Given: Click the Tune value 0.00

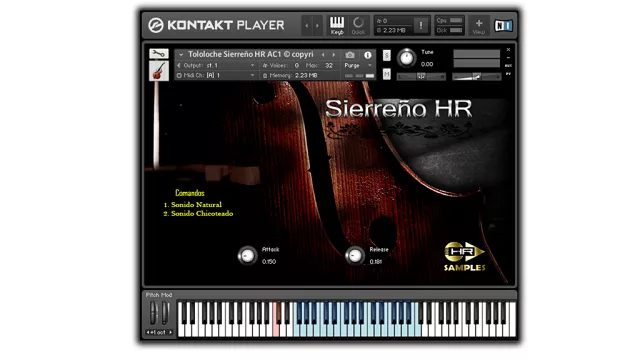Looking at the screenshot, I should [x=427, y=64].
